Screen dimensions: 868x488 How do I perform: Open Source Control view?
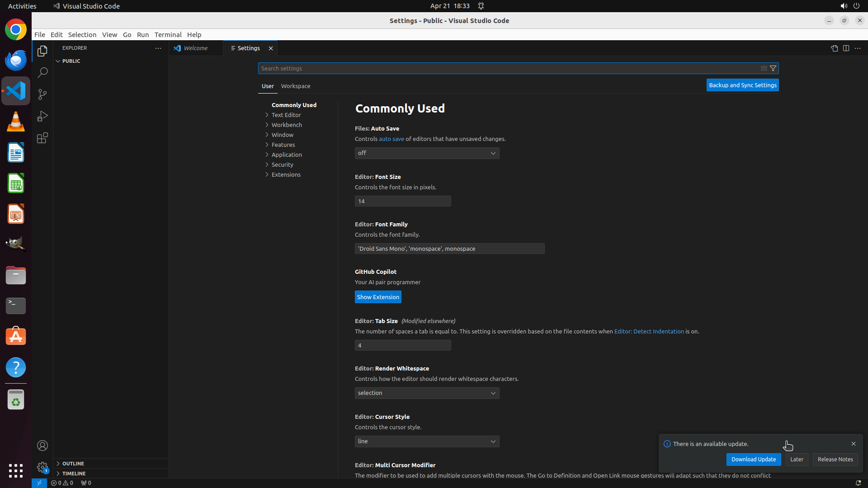tap(42, 94)
